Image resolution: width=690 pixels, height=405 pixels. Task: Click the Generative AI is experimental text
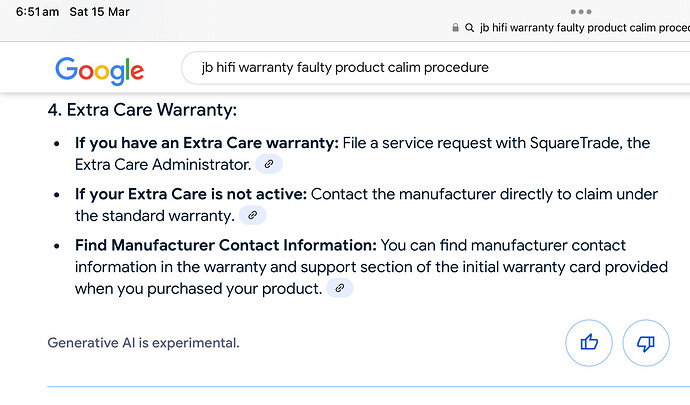[x=143, y=342]
